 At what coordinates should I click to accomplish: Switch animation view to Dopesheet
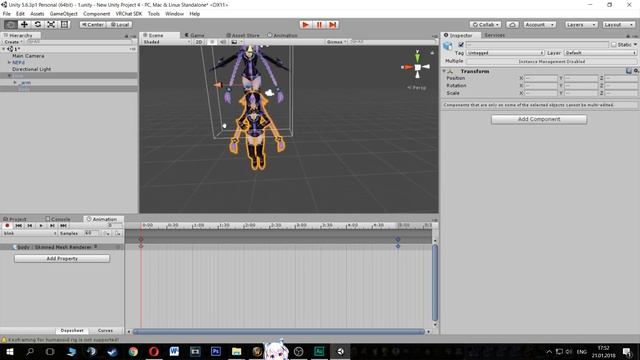[72, 330]
